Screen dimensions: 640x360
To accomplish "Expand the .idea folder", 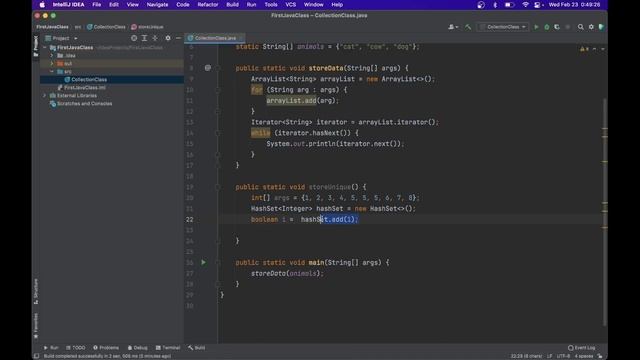I will pos(52,56).
